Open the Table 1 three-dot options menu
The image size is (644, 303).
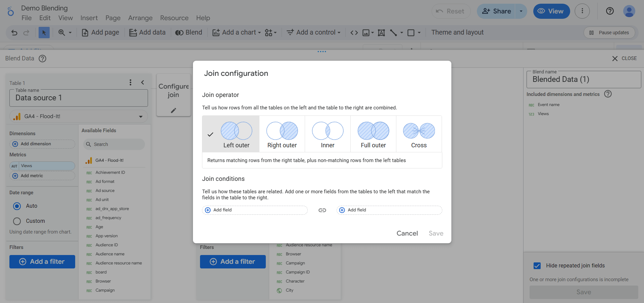click(131, 83)
